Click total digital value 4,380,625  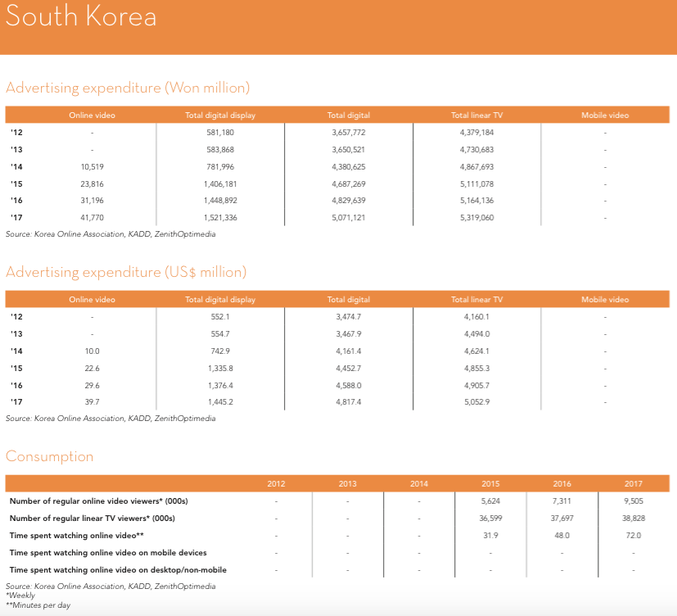[349, 167]
